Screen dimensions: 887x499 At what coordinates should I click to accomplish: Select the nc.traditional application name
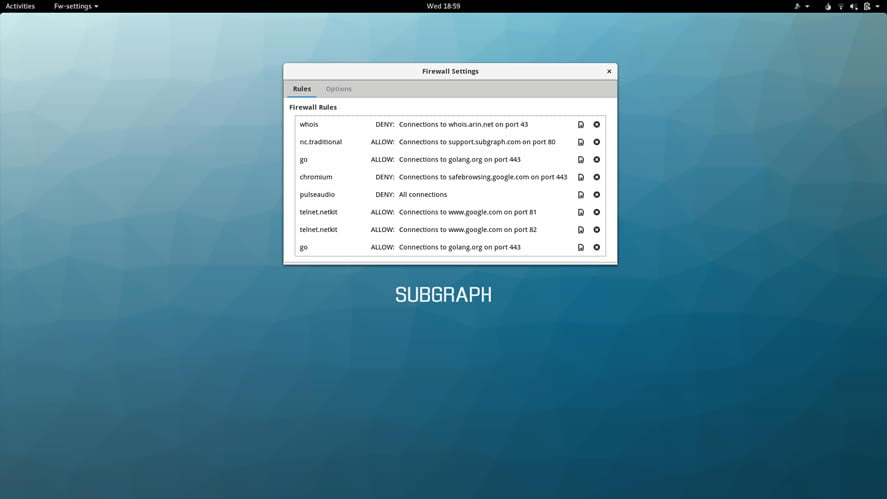coord(321,142)
